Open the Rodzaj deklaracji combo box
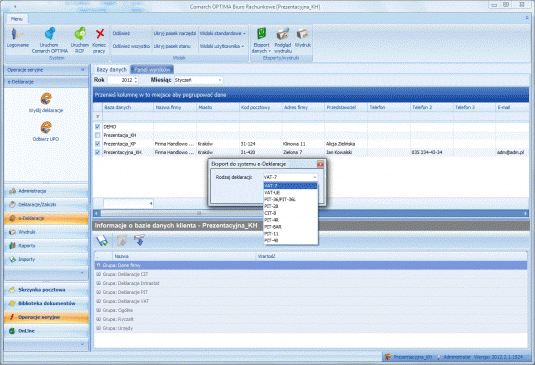Image resolution: width=535 pixels, height=365 pixels. (290, 177)
